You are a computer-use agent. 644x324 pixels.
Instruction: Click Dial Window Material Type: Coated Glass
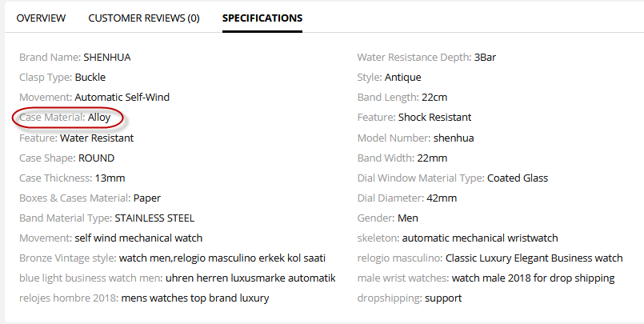click(x=453, y=178)
